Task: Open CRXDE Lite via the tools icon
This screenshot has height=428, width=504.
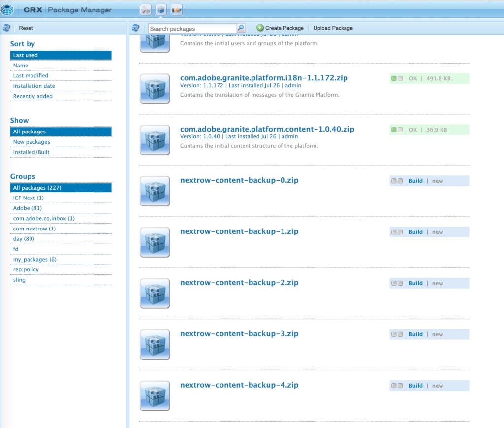Action: tap(146, 10)
